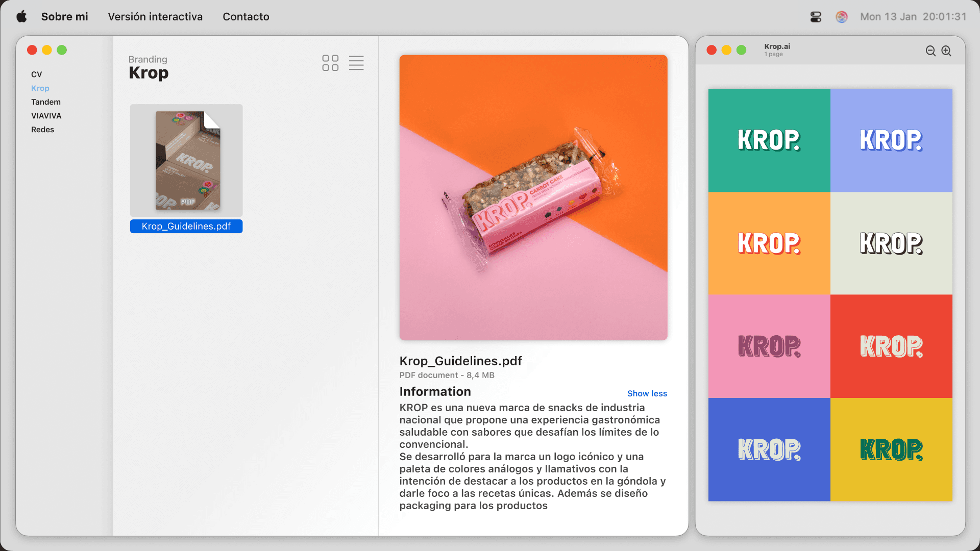Open the Apple menu

pos(21,17)
